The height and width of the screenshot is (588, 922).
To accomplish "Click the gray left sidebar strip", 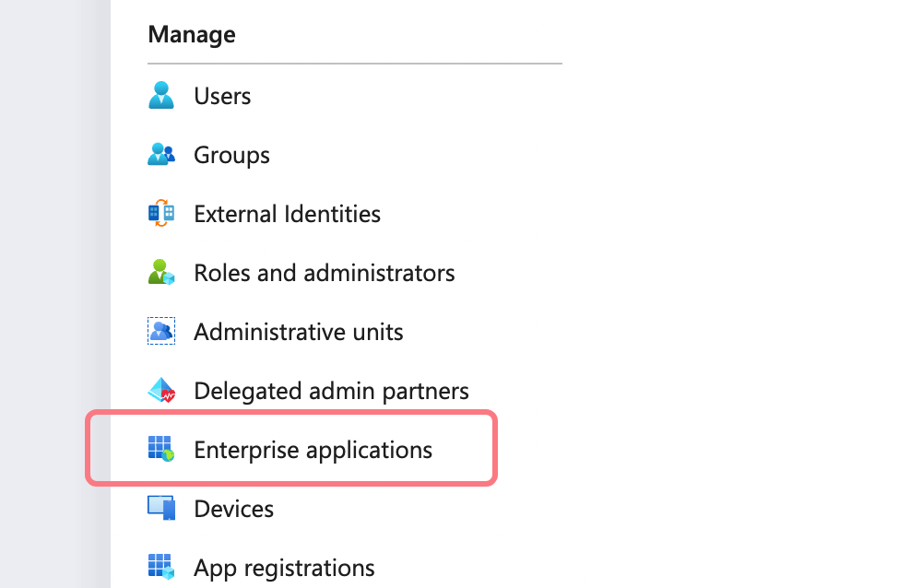I will 54,294.
